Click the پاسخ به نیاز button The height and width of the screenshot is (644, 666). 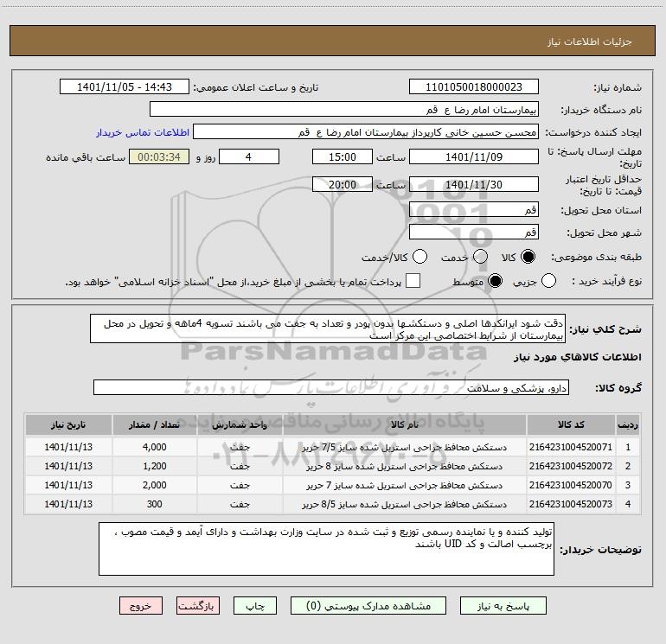[x=503, y=606]
